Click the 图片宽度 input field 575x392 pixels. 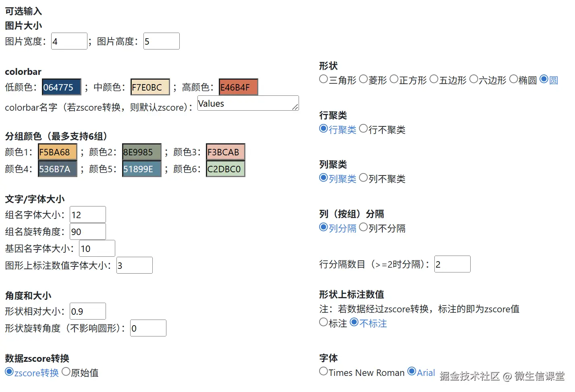point(69,41)
